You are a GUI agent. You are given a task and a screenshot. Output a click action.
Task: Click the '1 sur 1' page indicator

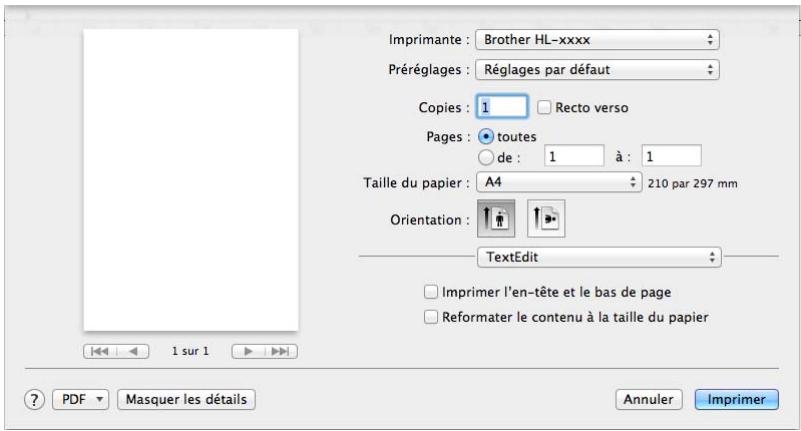coord(191,351)
